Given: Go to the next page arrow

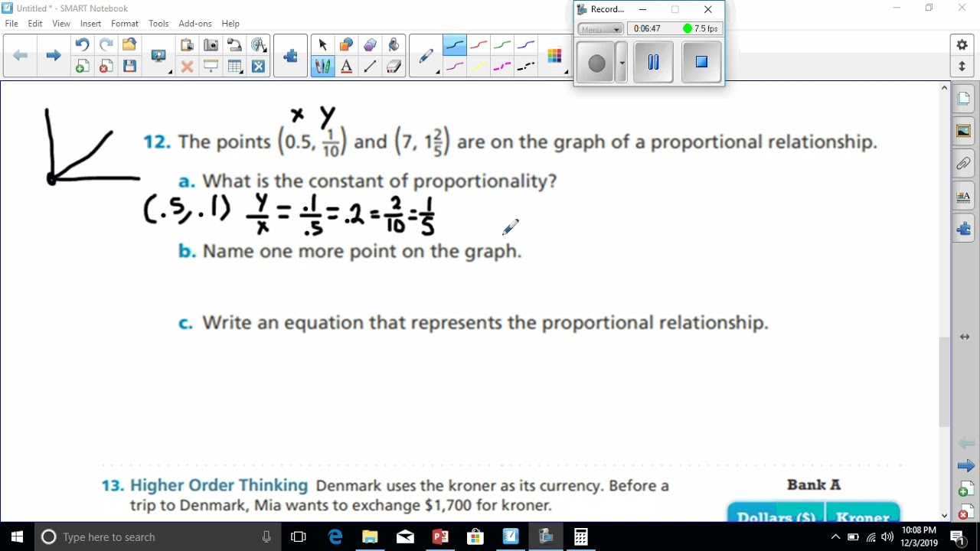Looking at the screenshot, I should pyautogui.click(x=53, y=55).
